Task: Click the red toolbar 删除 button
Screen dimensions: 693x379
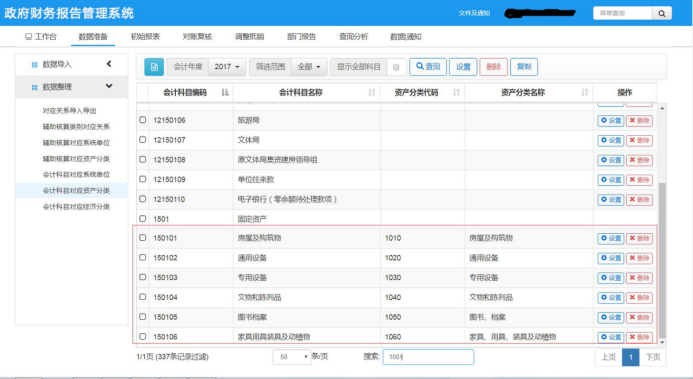Action: point(493,67)
